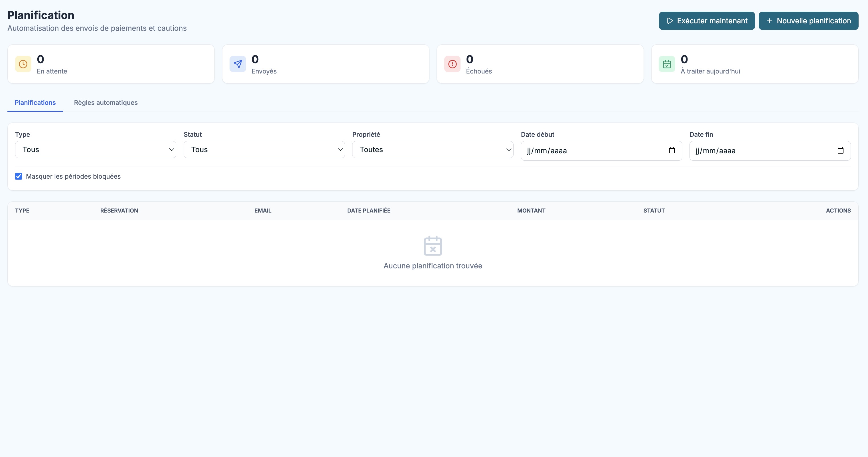Click the Envoyés label

[264, 71]
